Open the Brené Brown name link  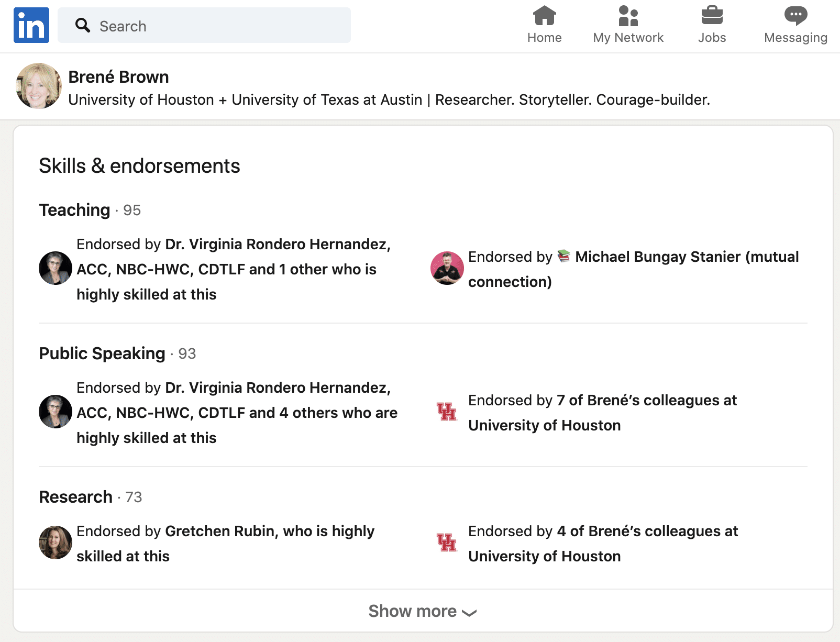pos(118,77)
